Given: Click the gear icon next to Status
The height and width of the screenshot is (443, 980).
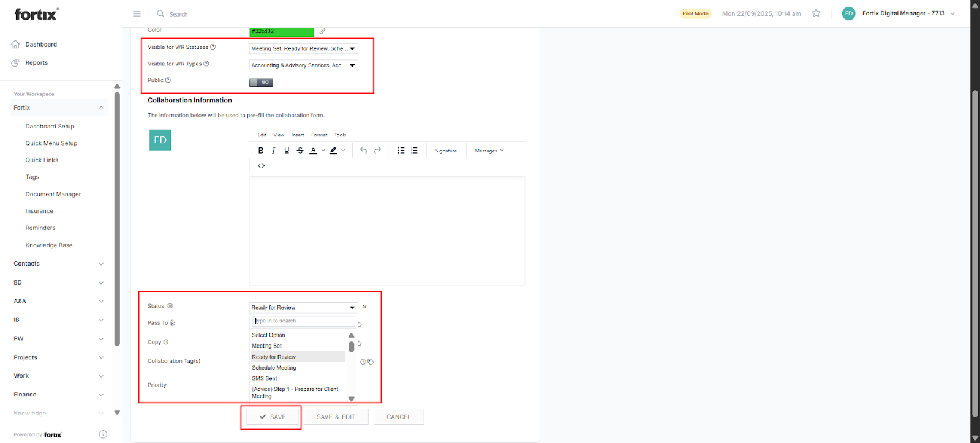Looking at the screenshot, I should click(170, 306).
